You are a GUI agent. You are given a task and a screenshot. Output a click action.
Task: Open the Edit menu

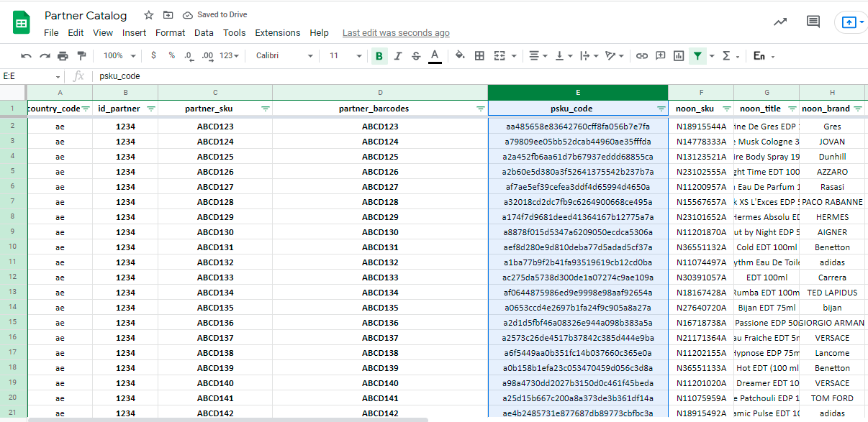tap(76, 33)
